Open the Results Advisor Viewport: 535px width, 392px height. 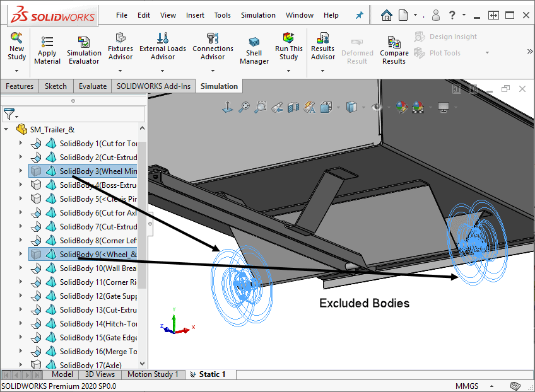pos(323,47)
